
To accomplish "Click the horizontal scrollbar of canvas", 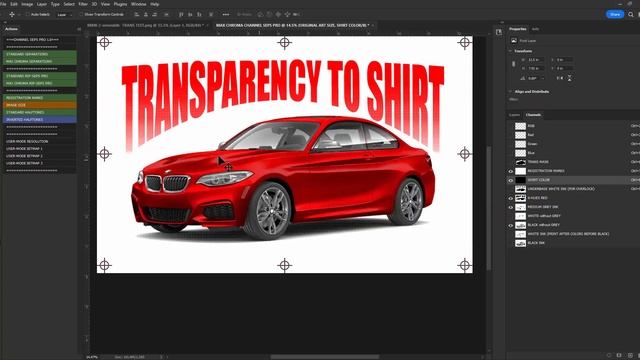I will [325, 357].
